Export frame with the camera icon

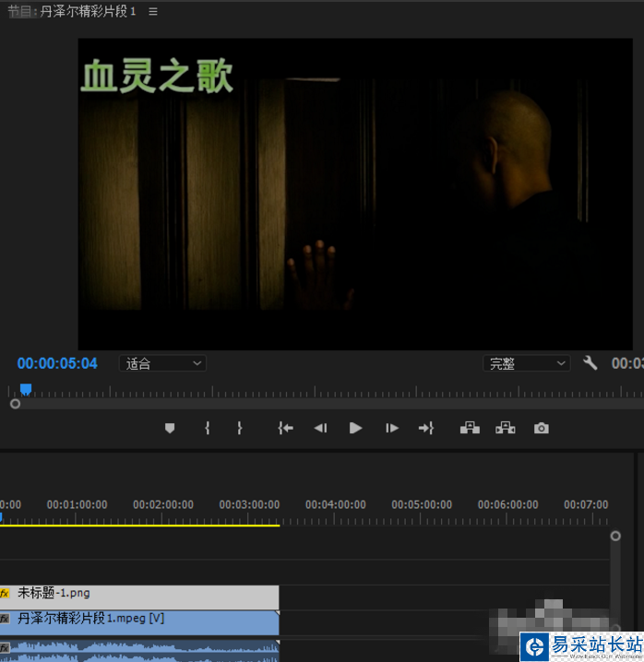pos(542,428)
